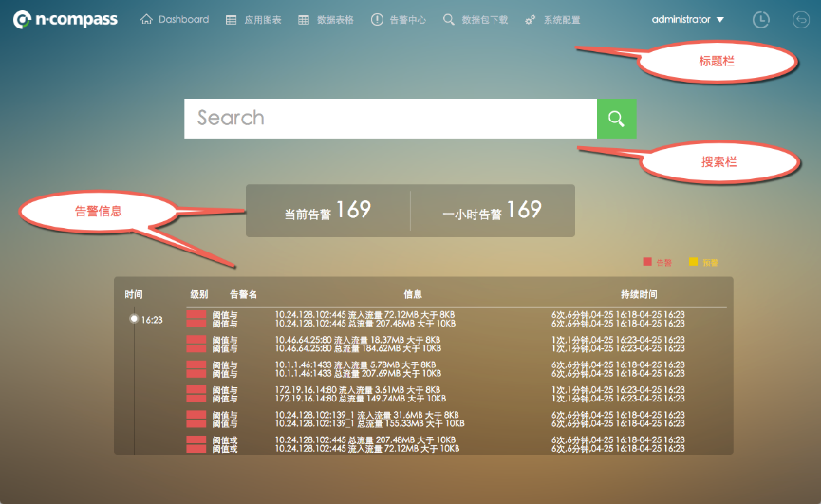This screenshot has height=504, width=821.
Task: Click the 告警中心 exclamation icon
Action: [377, 20]
